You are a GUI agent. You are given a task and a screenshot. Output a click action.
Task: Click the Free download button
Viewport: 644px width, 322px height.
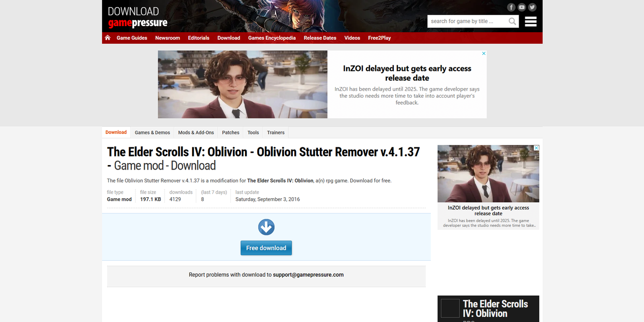[266, 248]
